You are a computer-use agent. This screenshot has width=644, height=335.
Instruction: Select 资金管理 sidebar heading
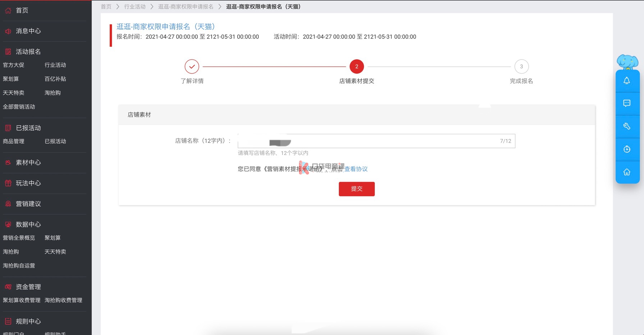[28, 287]
